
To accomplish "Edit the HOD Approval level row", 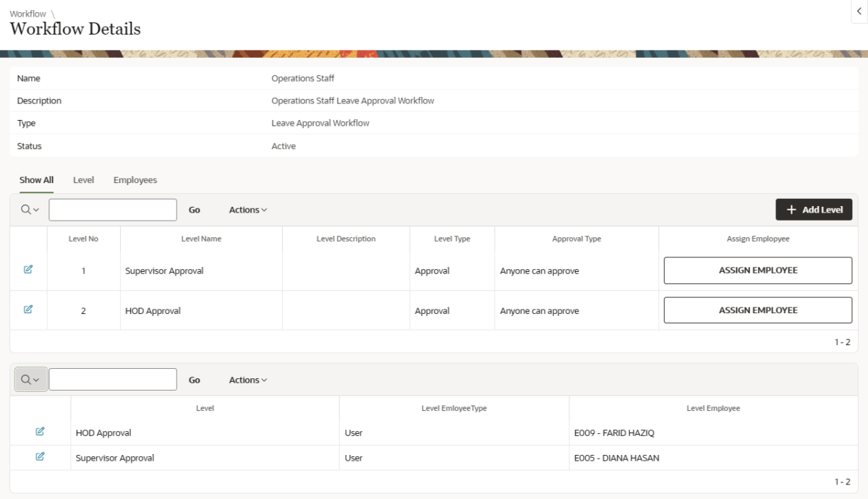I will coord(28,310).
